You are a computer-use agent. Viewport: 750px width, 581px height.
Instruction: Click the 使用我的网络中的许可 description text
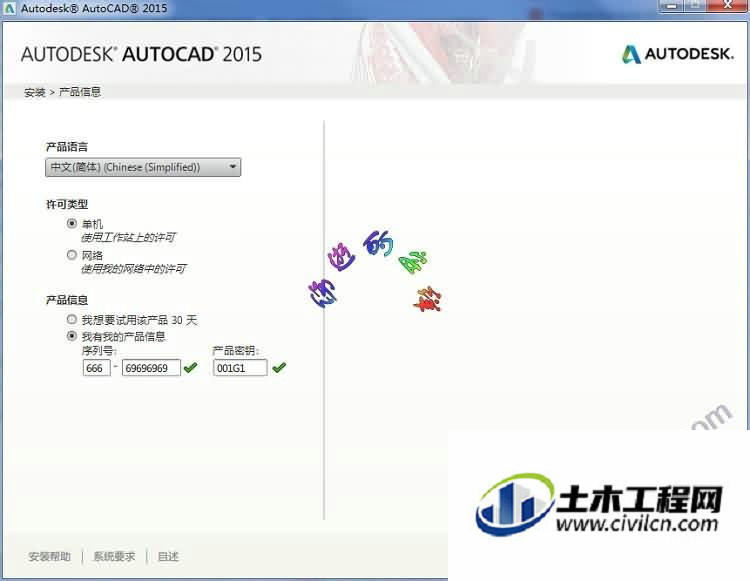133,269
